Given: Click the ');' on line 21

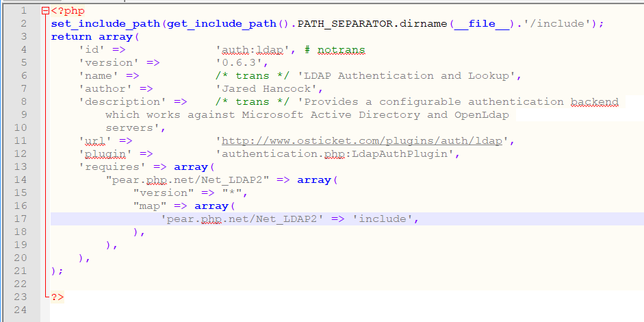Looking at the screenshot, I should pyautogui.click(x=58, y=271).
